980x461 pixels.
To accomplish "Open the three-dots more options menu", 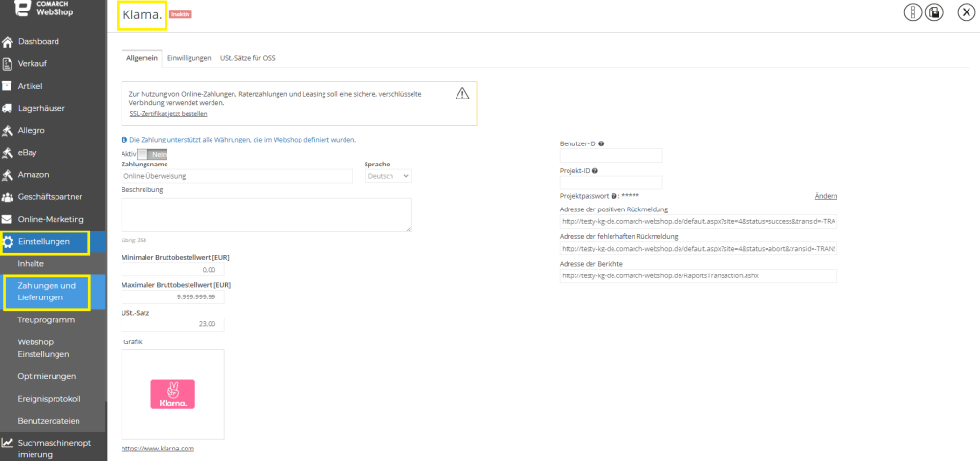I will coord(913,12).
